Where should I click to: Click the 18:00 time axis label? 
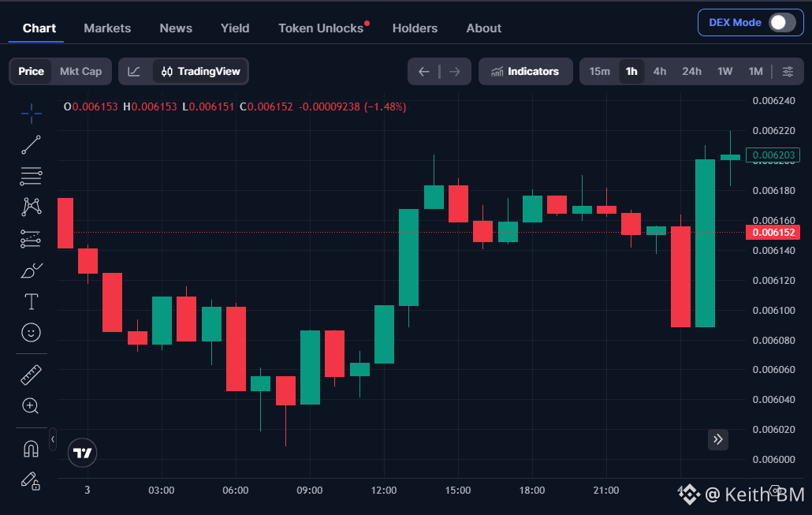point(532,490)
